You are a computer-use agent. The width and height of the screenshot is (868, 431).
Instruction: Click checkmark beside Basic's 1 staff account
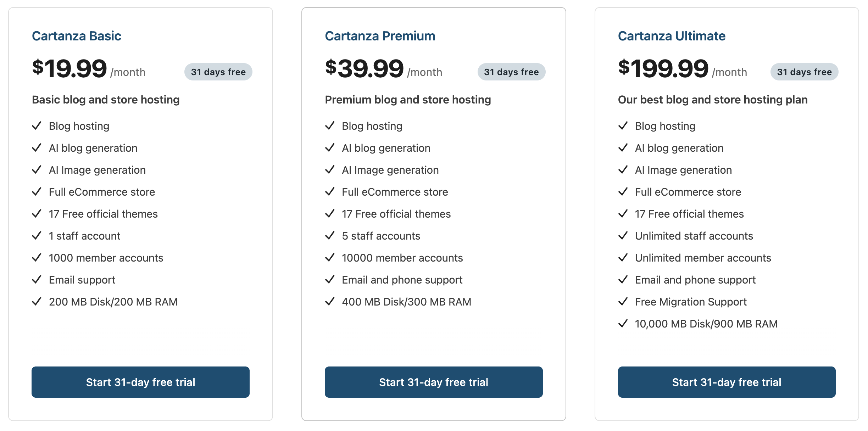coord(37,236)
